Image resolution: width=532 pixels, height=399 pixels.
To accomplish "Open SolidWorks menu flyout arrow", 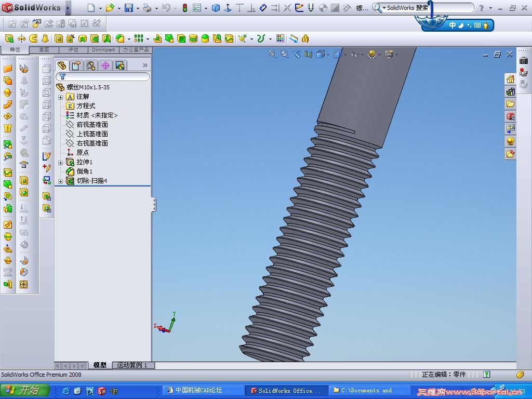I will tap(68, 7).
